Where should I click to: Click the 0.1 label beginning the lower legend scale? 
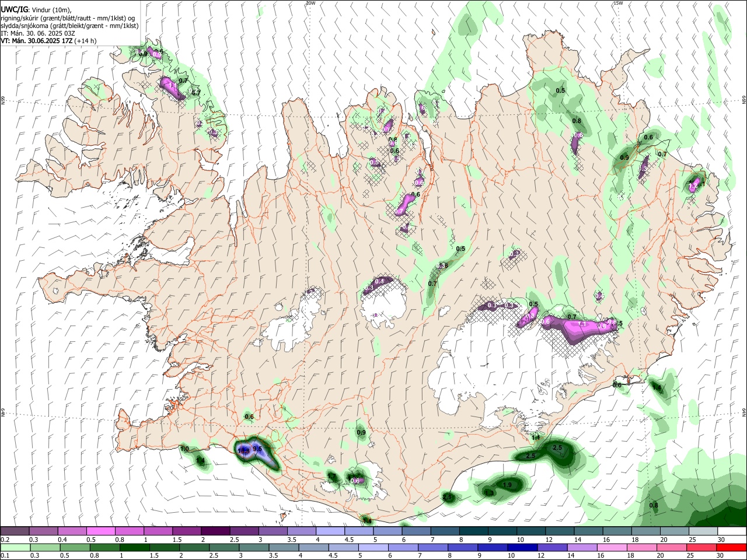[5, 556]
